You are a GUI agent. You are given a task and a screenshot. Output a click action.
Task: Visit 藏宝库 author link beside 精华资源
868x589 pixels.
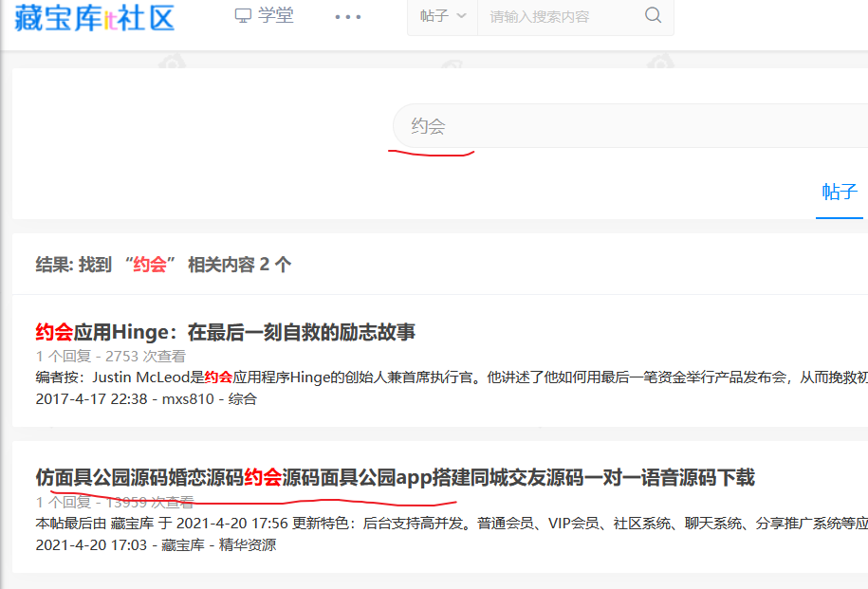(x=182, y=545)
